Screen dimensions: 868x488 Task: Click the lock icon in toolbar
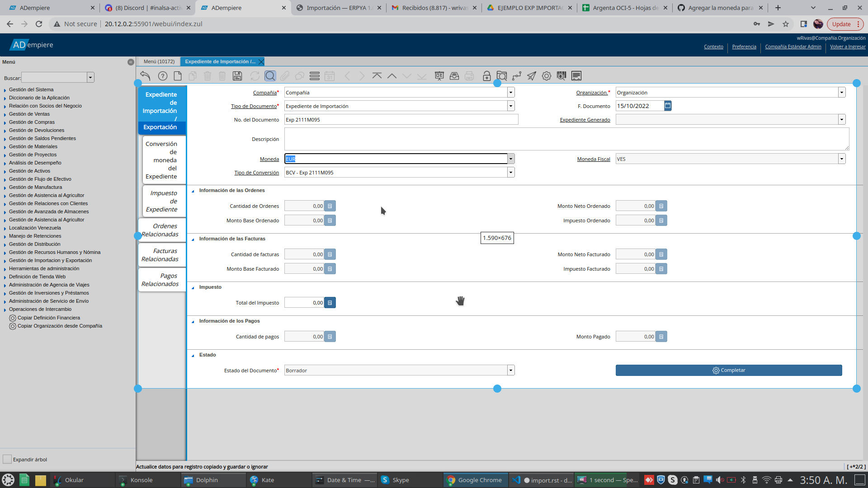[486, 76]
